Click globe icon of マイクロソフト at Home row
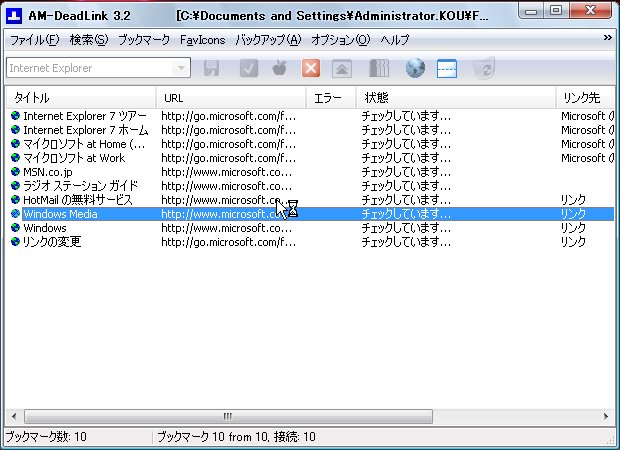The height and width of the screenshot is (450, 620). pos(15,144)
